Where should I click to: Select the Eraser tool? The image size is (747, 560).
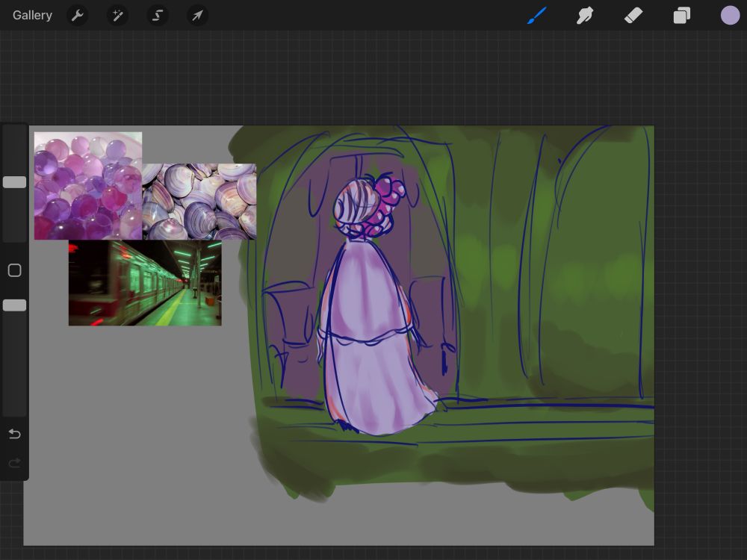pos(633,15)
